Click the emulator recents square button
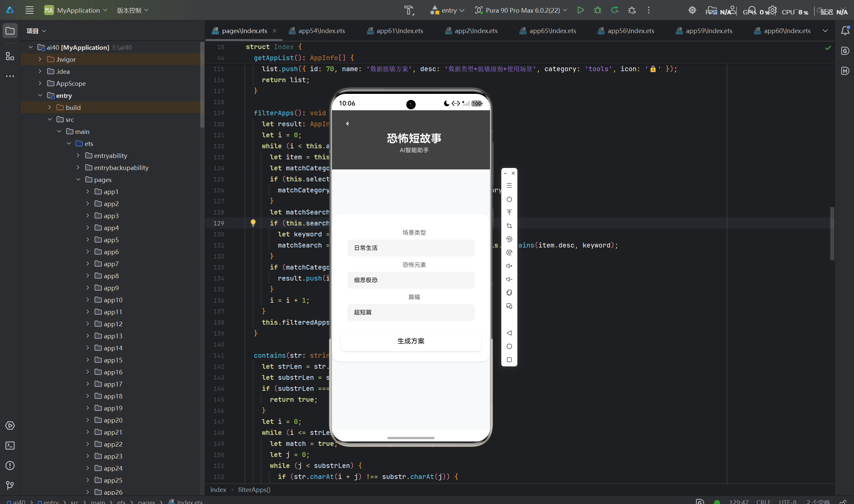 pyautogui.click(x=509, y=360)
